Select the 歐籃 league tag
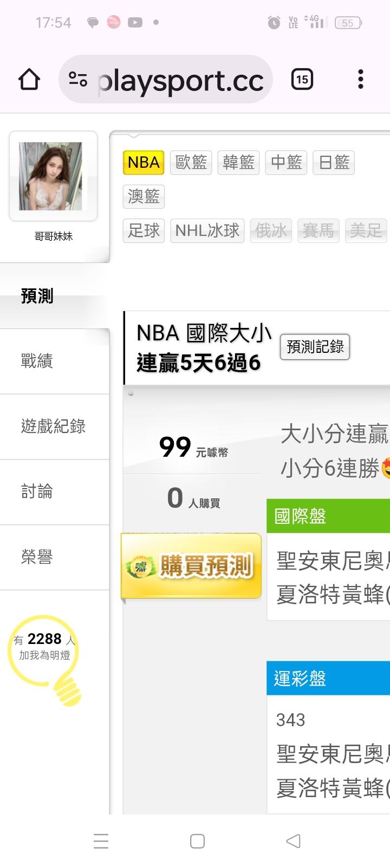 (191, 162)
